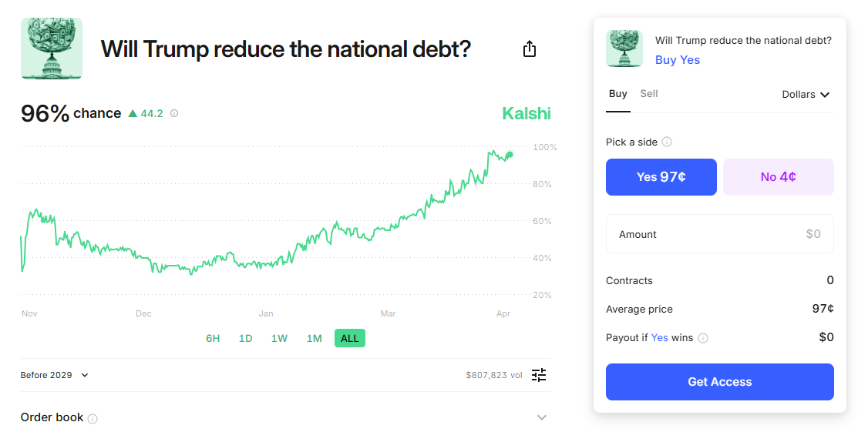Viewport: 868px width, 442px height.
Task: Open the chart settings sliders icon
Action: coord(539,375)
